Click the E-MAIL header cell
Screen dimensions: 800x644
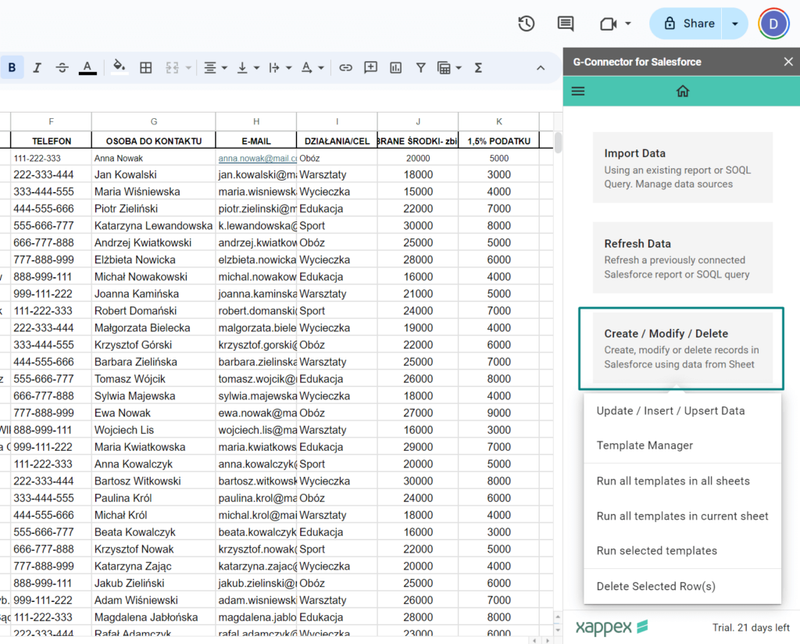pos(256,140)
